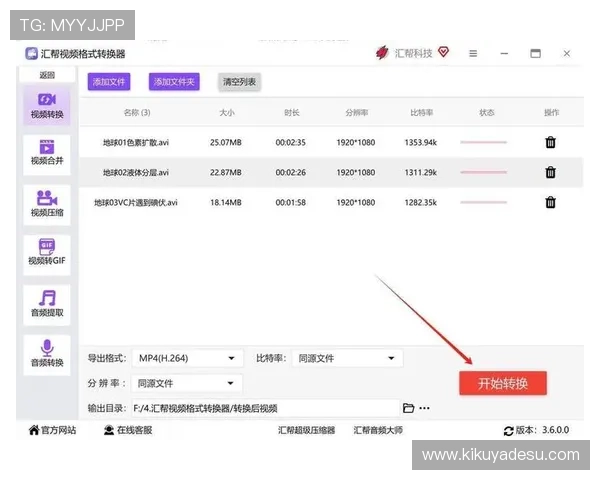Open the 视频转换 video convert module
The image size is (600, 480).
pos(47,106)
